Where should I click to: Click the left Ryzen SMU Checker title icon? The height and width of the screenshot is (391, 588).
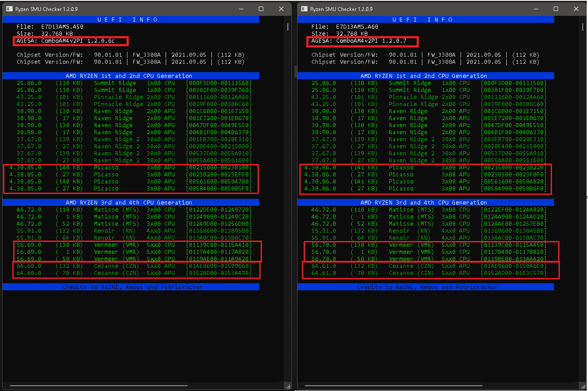(9, 9)
